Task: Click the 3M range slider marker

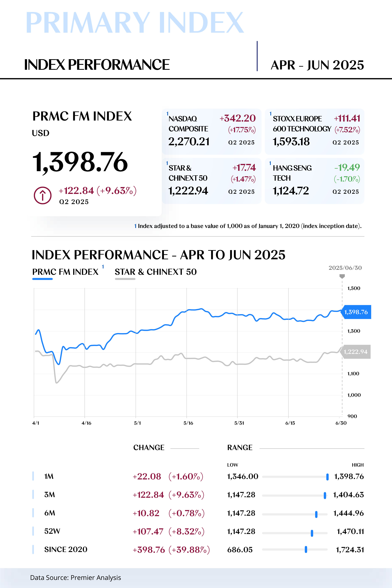Action: pos(325,495)
